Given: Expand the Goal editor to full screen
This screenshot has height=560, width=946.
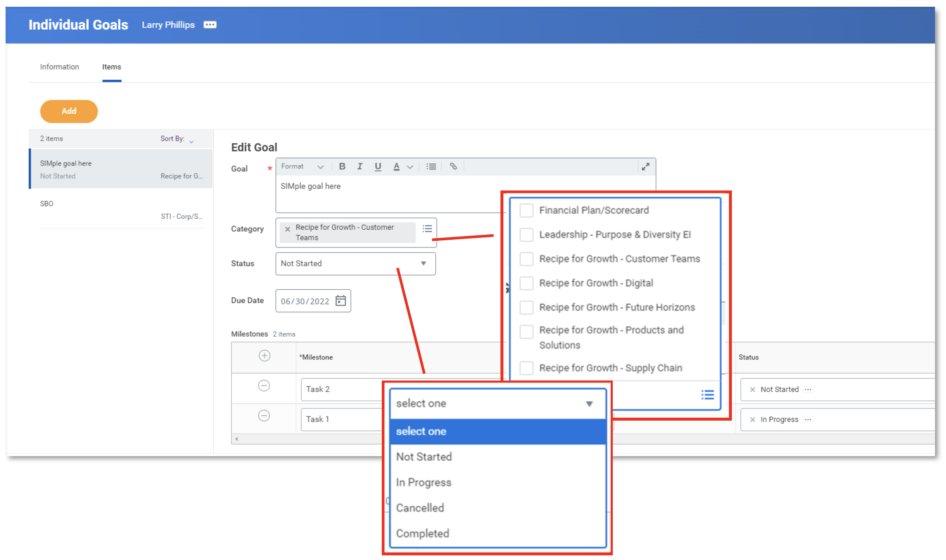Looking at the screenshot, I should click(x=646, y=166).
